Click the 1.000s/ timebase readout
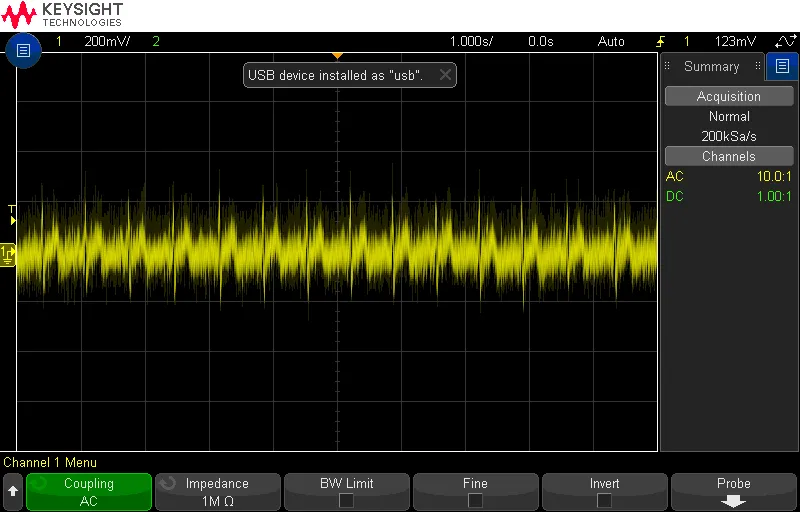The image size is (800, 512). [471, 42]
